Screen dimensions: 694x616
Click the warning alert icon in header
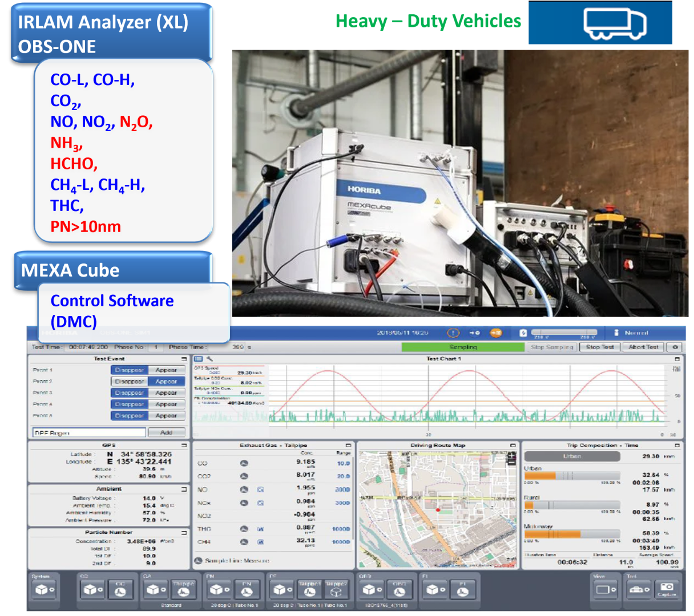tap(453, 333)
